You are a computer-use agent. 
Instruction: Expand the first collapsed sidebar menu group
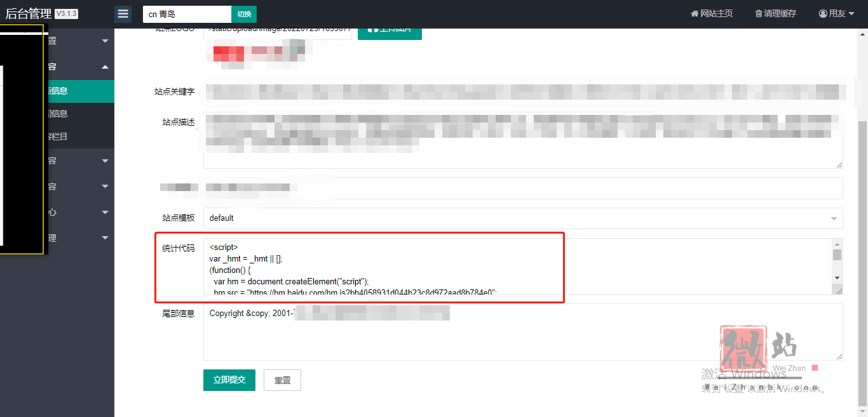(x=105, y=41)
